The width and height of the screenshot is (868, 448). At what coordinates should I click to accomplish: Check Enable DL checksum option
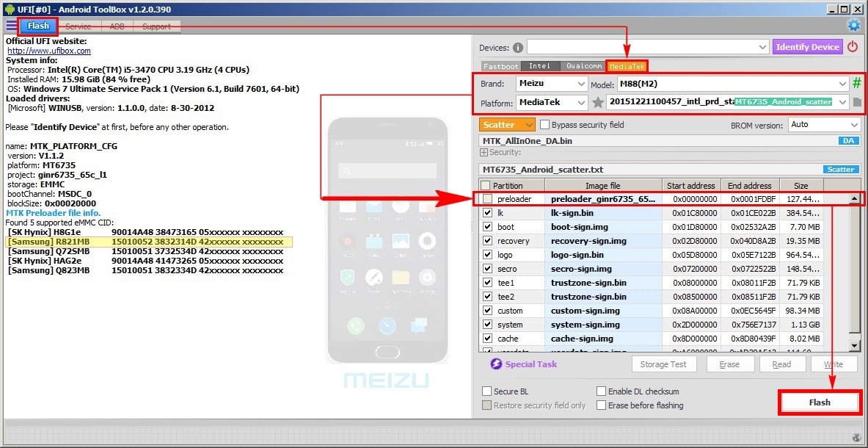601,391
